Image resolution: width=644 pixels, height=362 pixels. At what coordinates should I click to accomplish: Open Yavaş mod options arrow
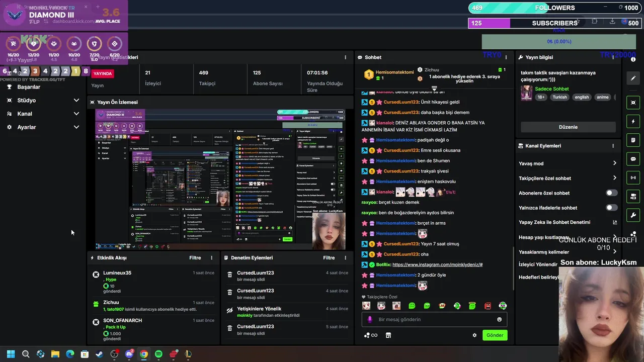pos(614,163)
